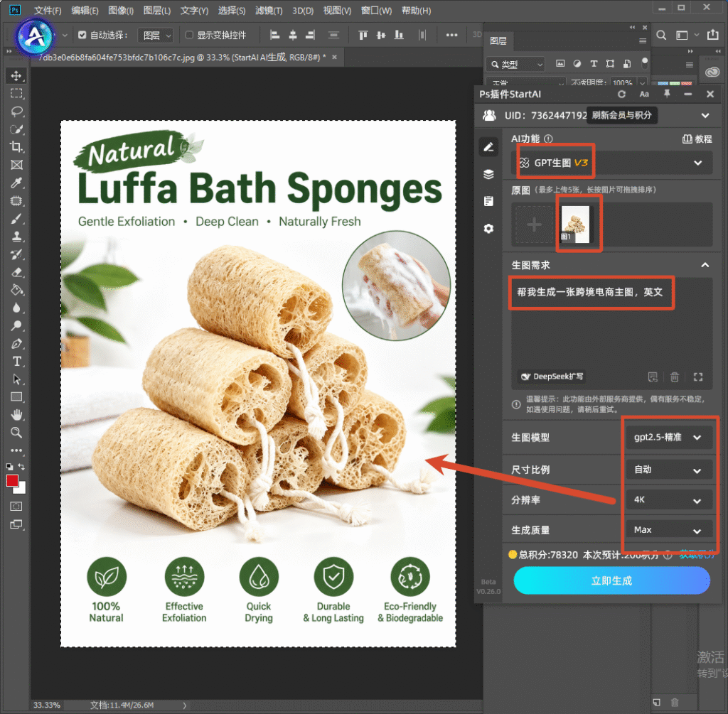
Task: Click the DeepSeek扩写 button
Action: 552,377
